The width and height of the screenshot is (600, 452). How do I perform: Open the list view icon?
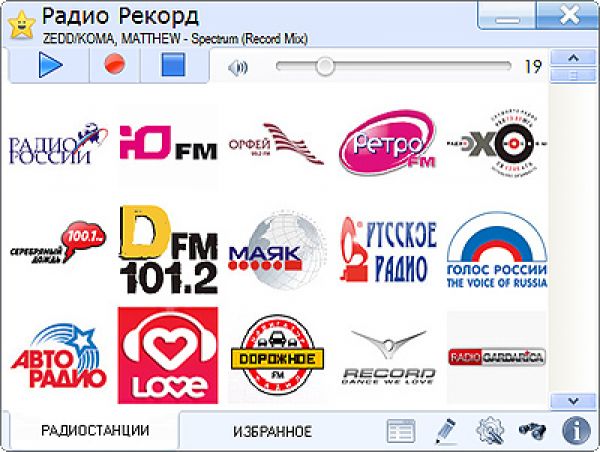click(x=401, y=431)
